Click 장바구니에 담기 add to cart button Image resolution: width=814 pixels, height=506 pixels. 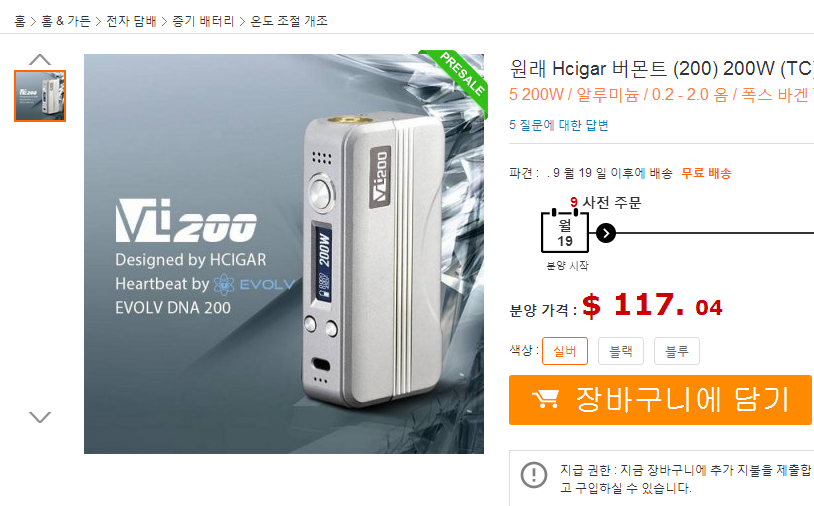click(x=660, y=400)
